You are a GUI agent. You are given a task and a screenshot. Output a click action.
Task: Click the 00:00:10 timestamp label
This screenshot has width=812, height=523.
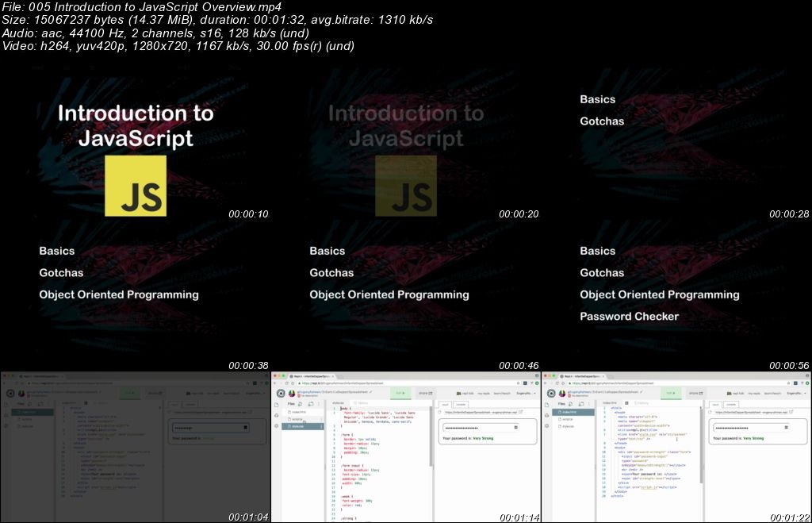[248, 213]
